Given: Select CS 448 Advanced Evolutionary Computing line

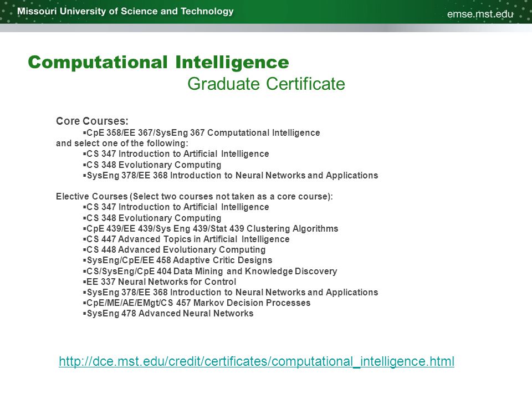Looking at the screenshot, I should [175, 250].
